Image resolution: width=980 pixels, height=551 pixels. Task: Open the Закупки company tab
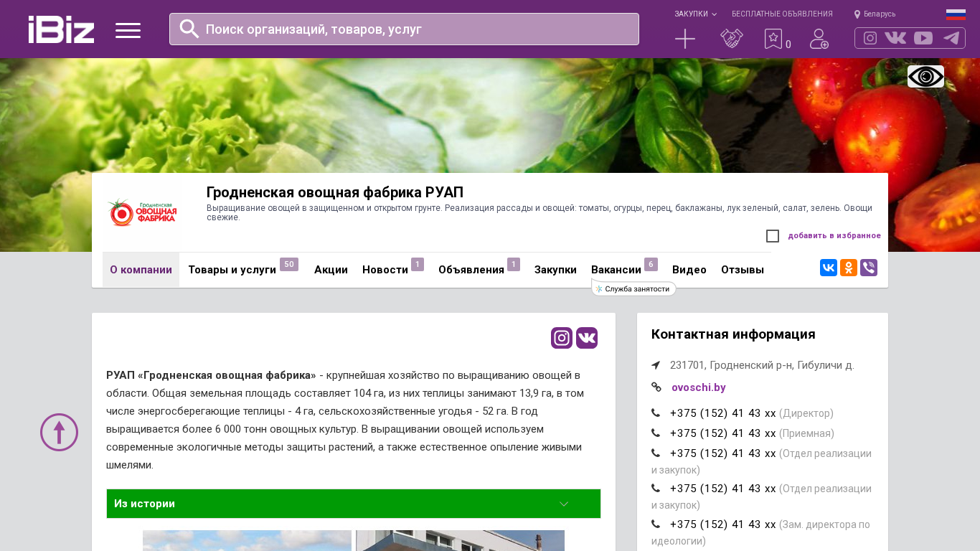pyautogui.click(x=555, y=270)
